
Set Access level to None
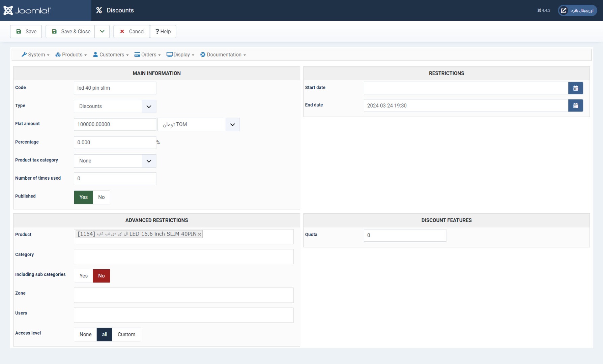(85, 335)
